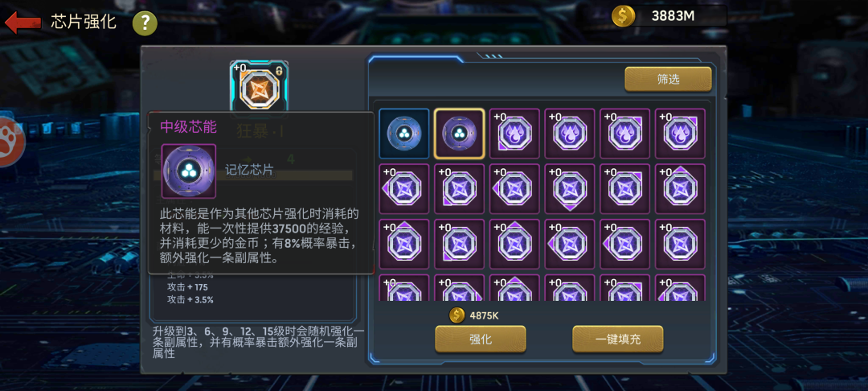Click the 强化 enhance button
Screen dimensions: 868x391
[x=481, y=339]
